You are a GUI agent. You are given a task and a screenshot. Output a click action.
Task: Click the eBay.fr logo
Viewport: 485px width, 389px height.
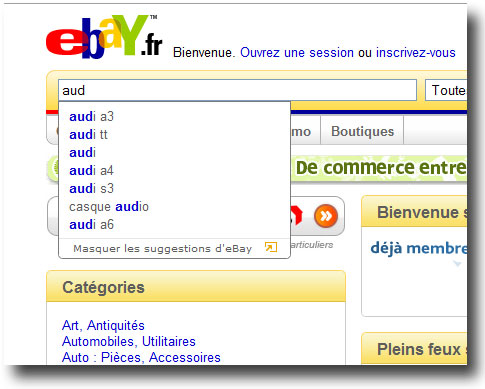104,37
